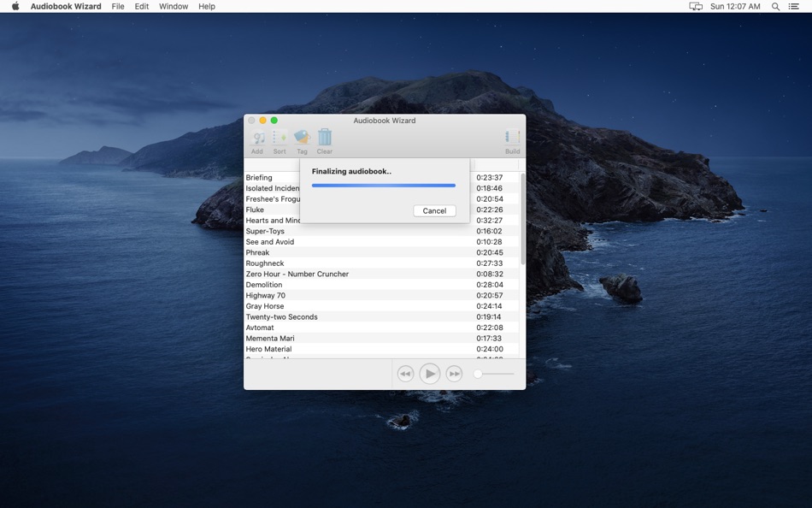
Task: Click the finalizing progress bar
Action: [384, 185]
